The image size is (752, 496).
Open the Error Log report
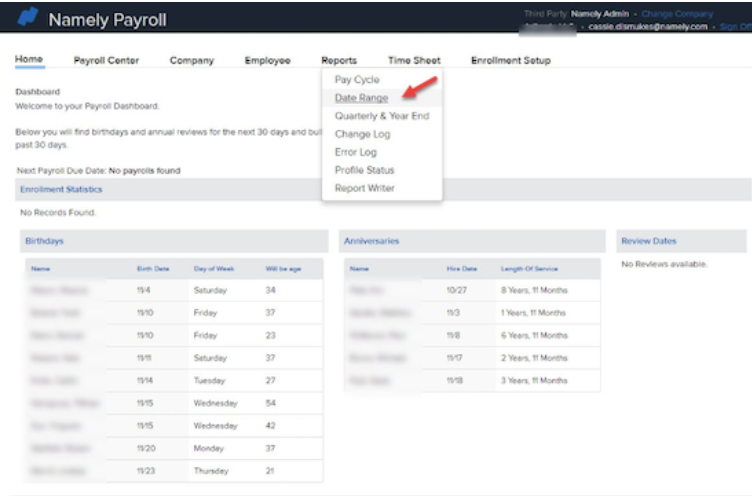[x=355, y=152]
